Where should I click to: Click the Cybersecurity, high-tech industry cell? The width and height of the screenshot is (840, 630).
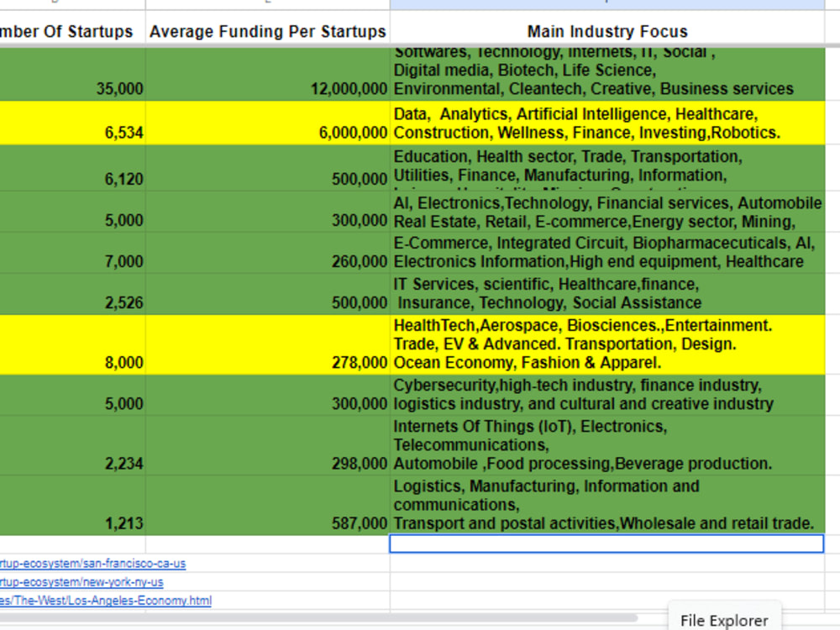pos(607,395)
